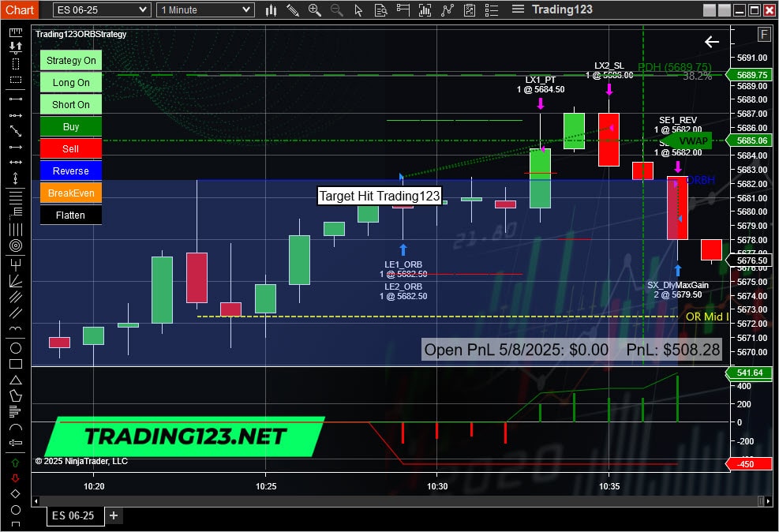
Task: Select the Gann fan tool
Action: [16, 281]
